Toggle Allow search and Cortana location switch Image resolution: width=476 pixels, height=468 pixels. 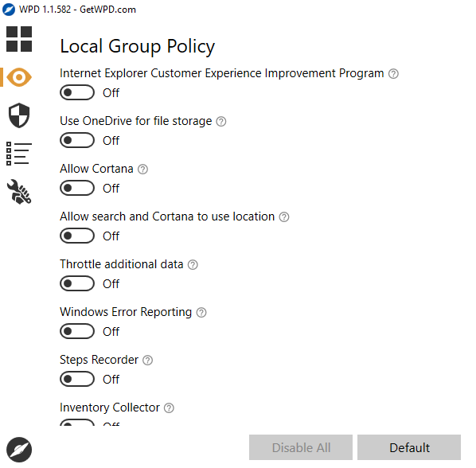coord(77,236)
